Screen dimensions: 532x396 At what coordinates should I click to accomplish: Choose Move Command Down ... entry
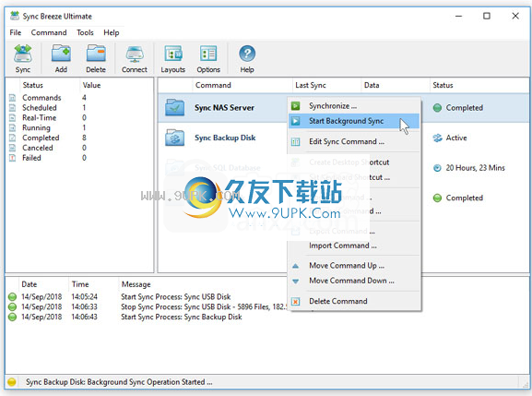tap(354, 281)
